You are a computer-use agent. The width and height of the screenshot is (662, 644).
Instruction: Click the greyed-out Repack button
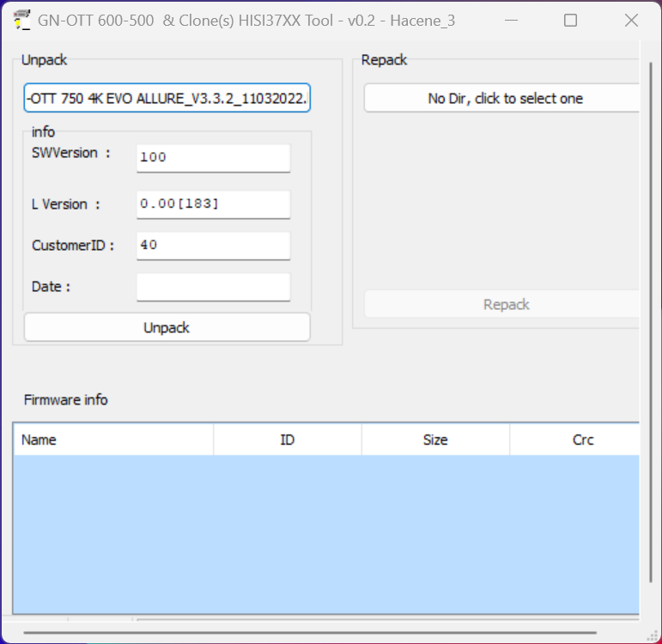504,305
